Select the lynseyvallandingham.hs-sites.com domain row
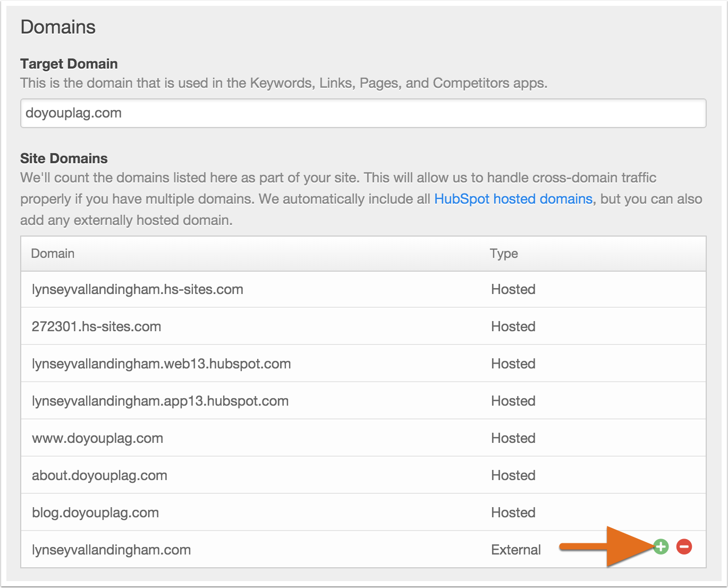The width and height of the screenshot is (728, 588). [363, 289]
